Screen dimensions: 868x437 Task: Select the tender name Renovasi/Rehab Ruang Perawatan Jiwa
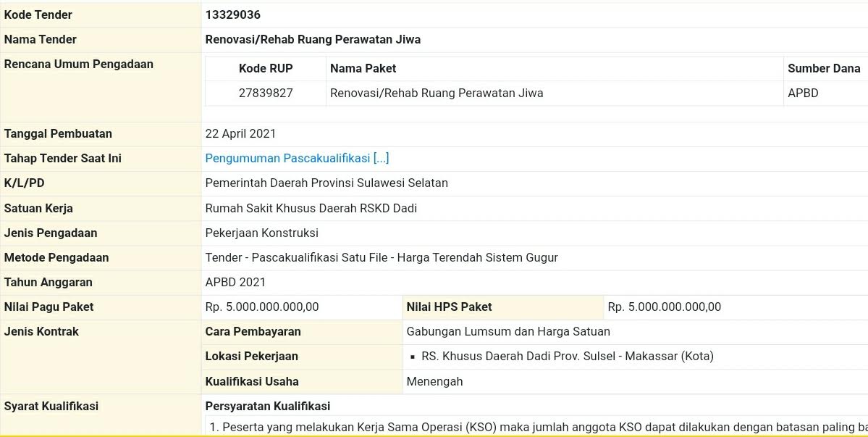point(313,39)
